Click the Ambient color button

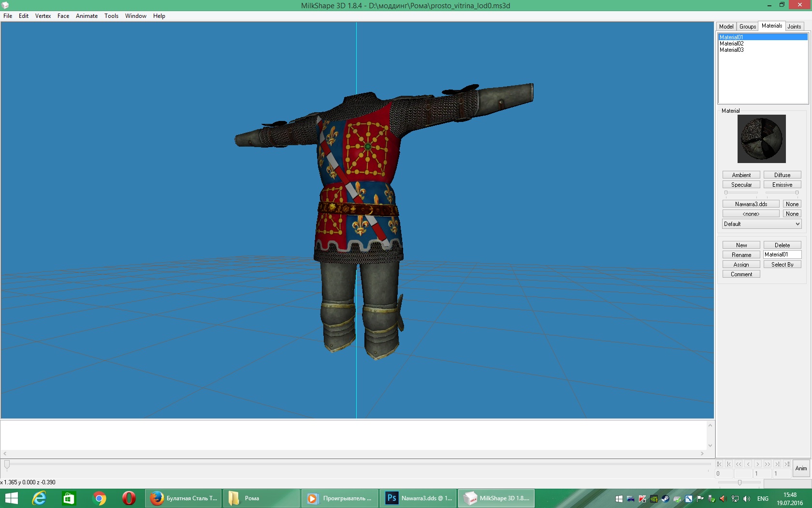coord(741,175)
